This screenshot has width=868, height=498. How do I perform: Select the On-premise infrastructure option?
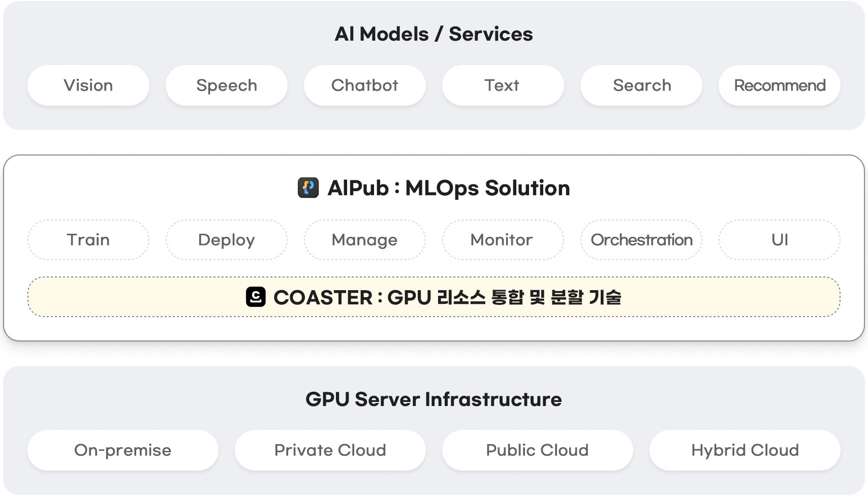pos(123,450)
